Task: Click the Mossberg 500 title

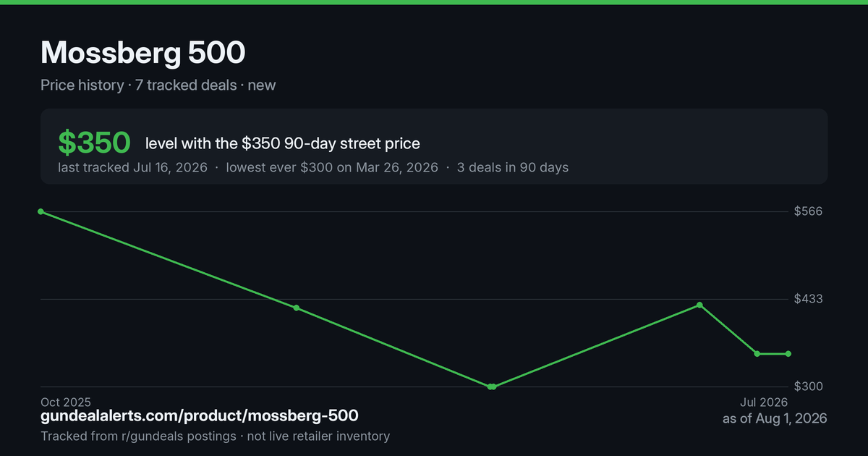Action: (x=142, y=53)
